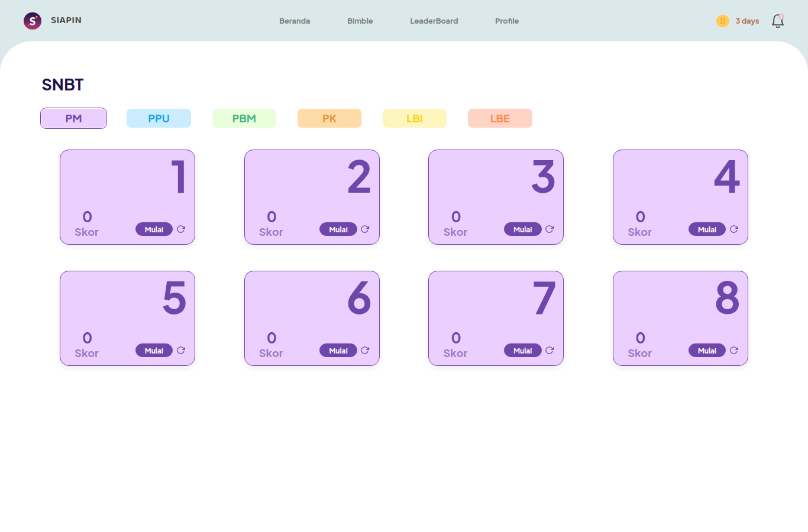This screenshot has width=808, height=532.
Task: Start set 4 with Mulai
Action: pyautogui.click(x=707, y=229)
